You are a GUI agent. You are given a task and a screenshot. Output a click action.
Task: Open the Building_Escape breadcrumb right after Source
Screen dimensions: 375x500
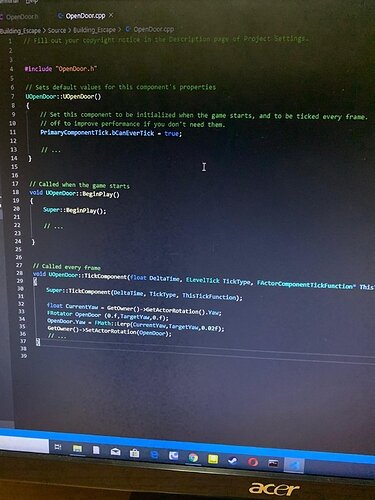tap(94, 30)
